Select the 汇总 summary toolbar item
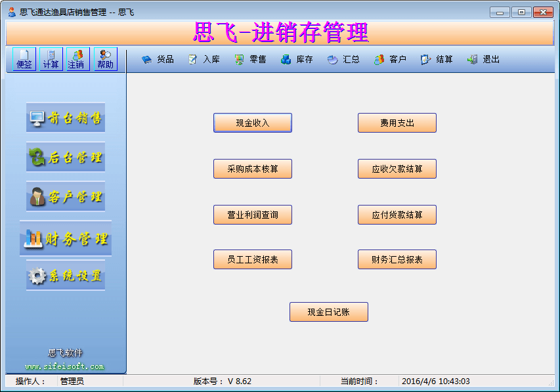Viewport: 560px width, 392px height. click(x=343, y=59)
